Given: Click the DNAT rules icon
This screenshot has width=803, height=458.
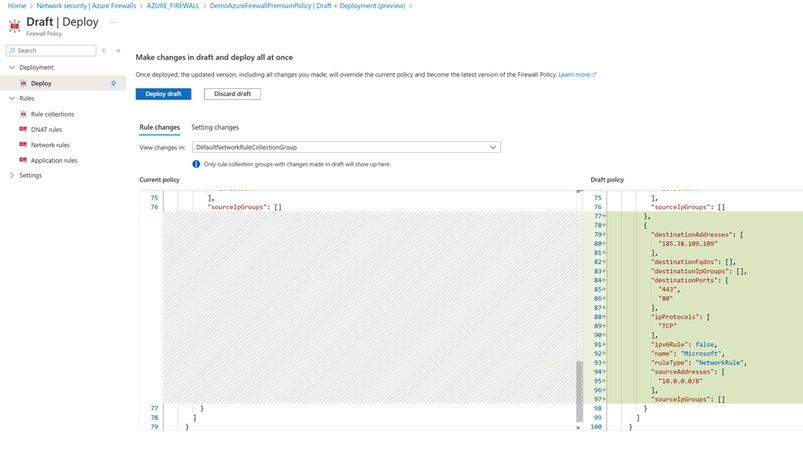Looking at the screenshot, I should click(23, 130).
